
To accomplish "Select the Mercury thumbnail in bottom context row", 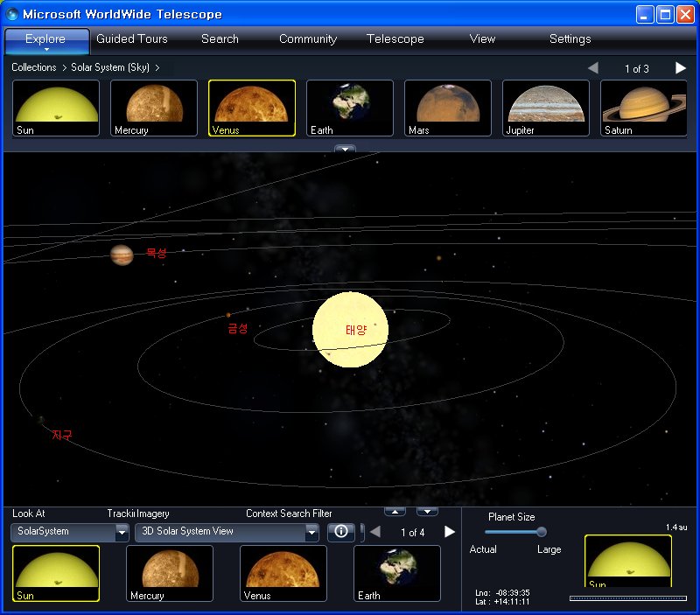I will click(x=170, y=574).
